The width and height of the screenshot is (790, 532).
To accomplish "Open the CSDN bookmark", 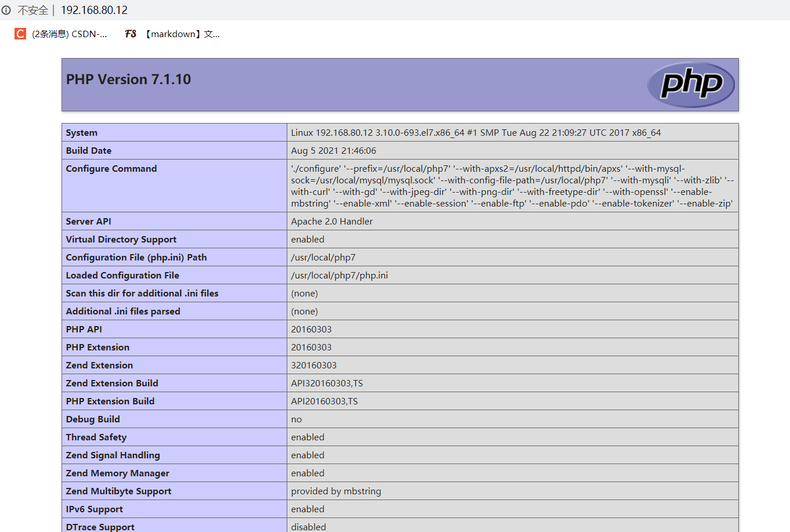I will pyautogui.click(x=61, y=34).
